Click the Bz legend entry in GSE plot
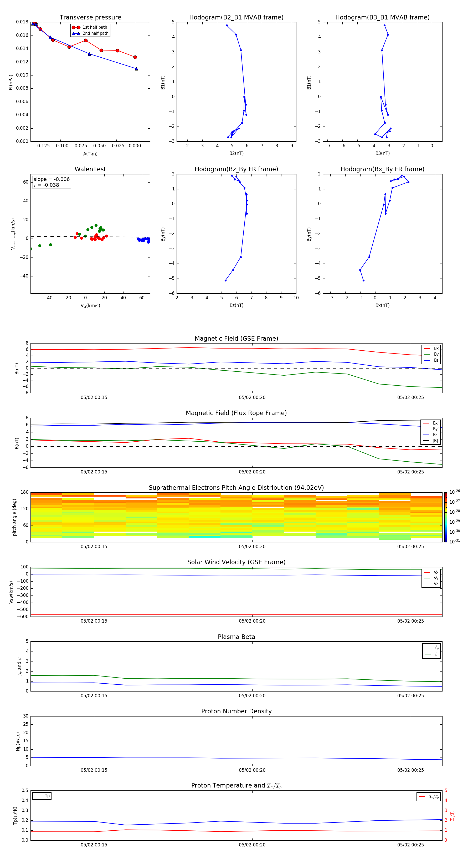473x868 pixels. coord(431,361)
